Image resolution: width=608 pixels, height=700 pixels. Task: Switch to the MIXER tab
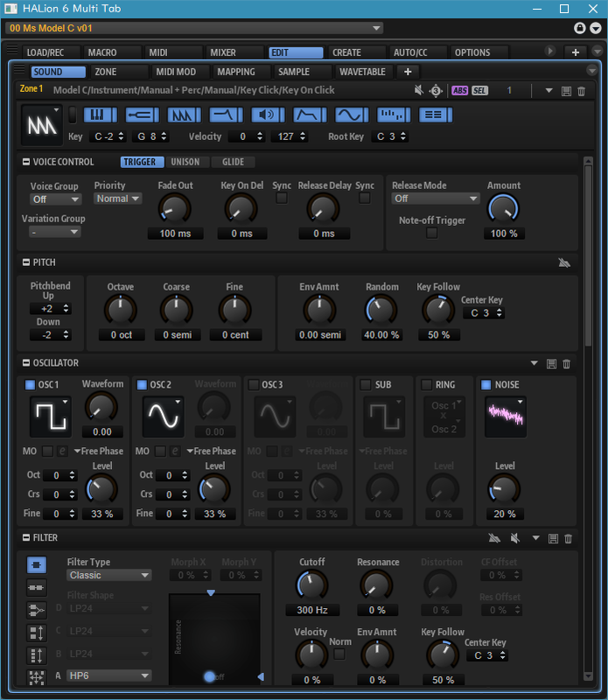234,52
